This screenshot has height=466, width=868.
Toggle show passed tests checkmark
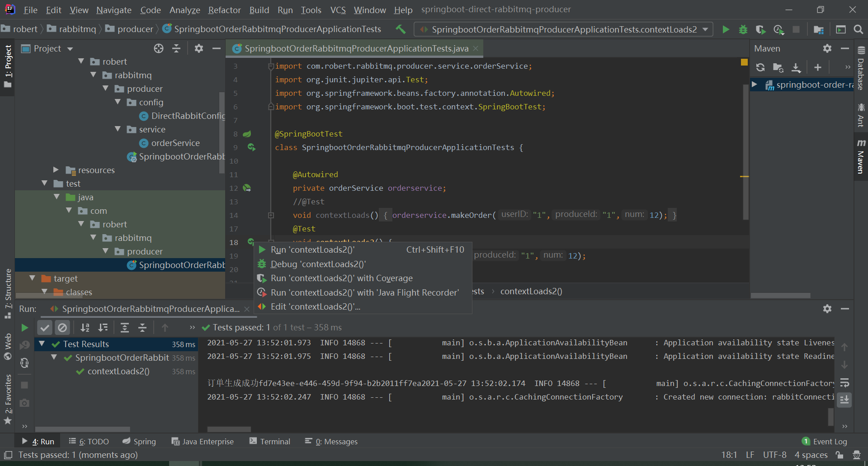(x=45, y=328)
